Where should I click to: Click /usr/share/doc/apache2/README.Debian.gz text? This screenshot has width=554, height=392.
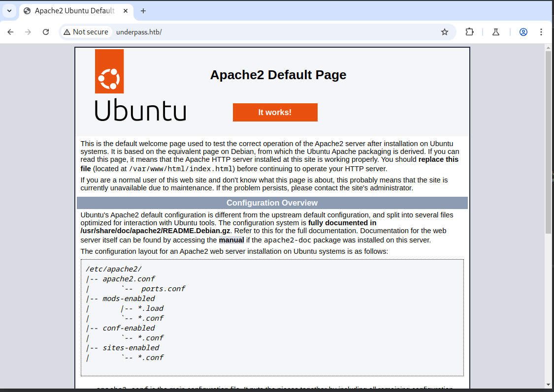pos(156,231)
